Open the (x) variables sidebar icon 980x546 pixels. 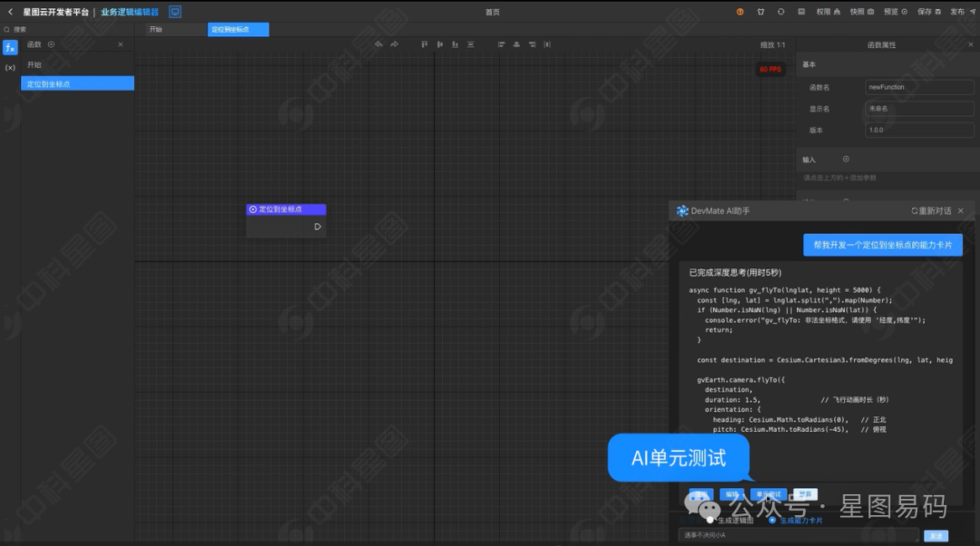coord(10,67)
